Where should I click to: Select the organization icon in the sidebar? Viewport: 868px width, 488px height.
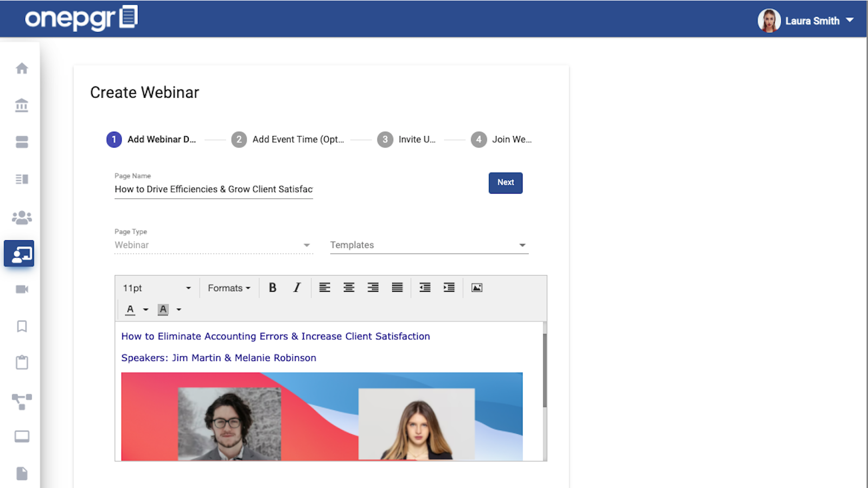21,106
